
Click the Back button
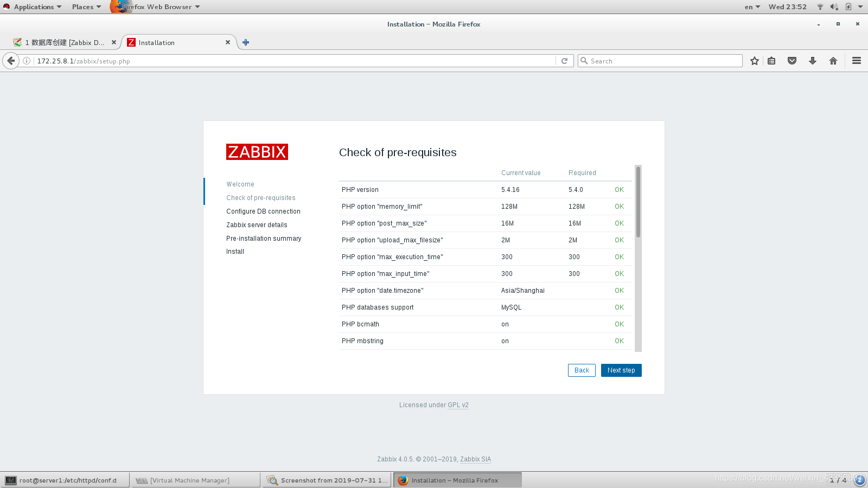click(x=582, y=370)
